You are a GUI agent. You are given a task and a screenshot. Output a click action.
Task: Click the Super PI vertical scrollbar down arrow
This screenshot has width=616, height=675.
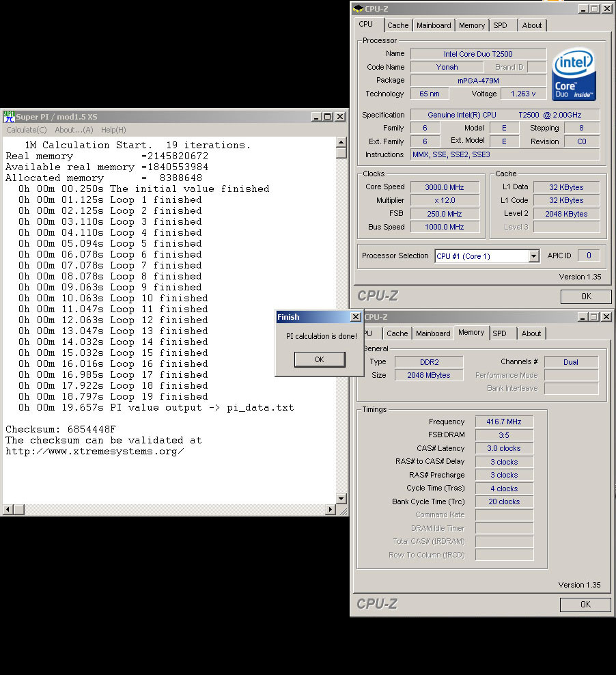click(341, 499)
